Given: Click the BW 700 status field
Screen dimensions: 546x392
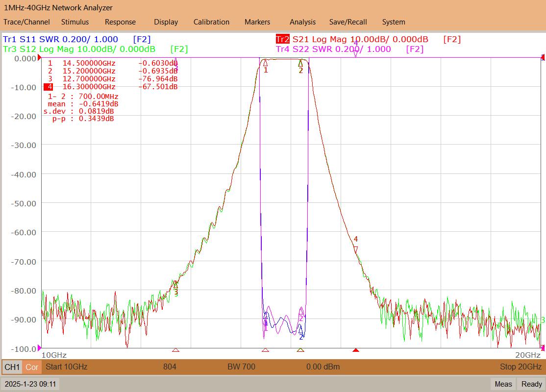Looking at the screenshot, I should tap(241, 367).
